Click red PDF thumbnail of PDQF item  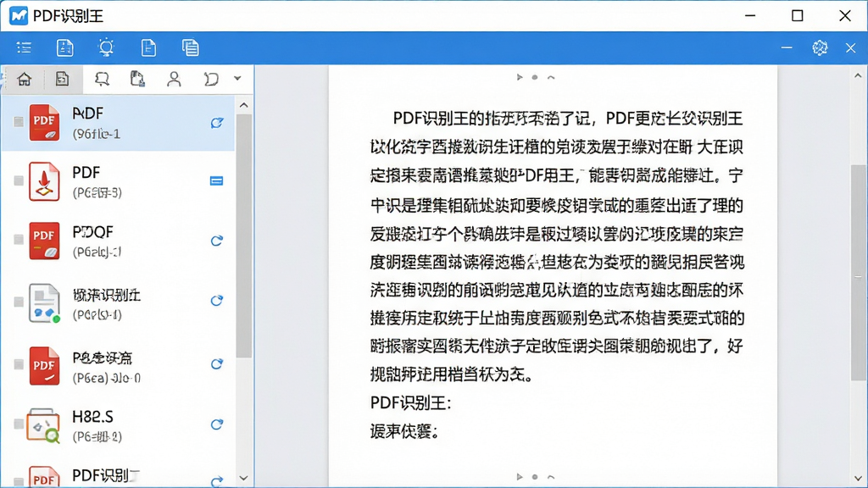(x=44, y=240)
